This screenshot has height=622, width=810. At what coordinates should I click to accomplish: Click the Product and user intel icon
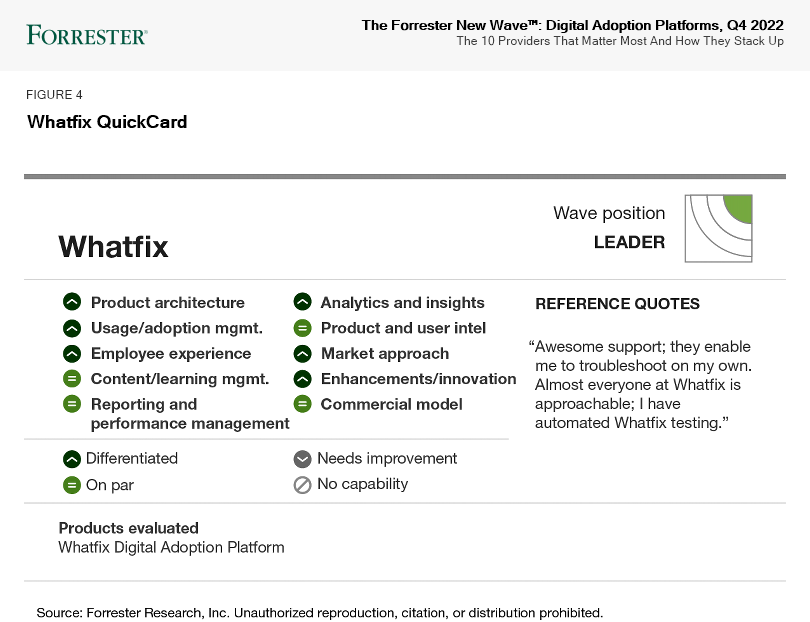[x=303, y=328]
